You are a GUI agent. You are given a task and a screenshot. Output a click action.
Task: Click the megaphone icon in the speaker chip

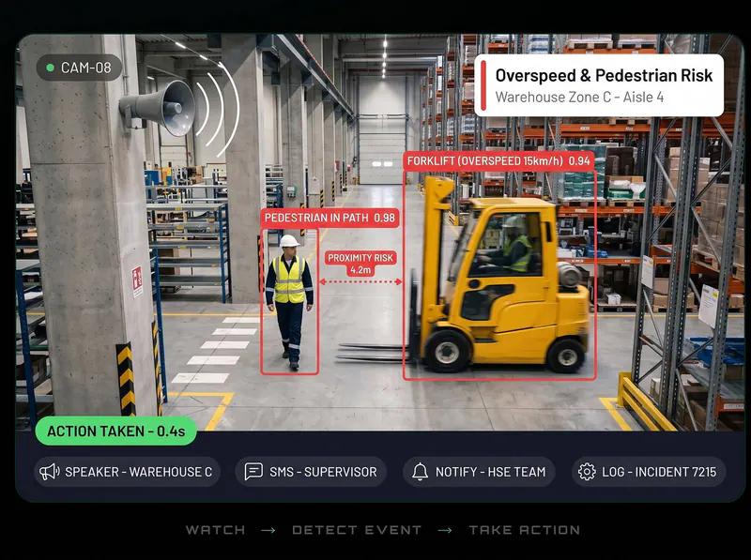(50, 472)
